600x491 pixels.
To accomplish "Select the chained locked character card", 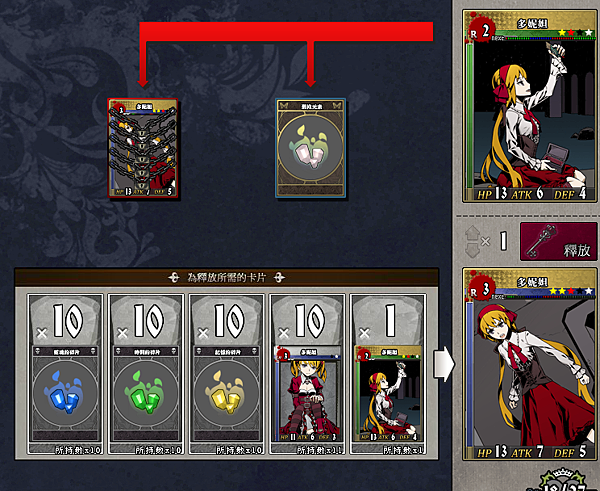I will click(143, 148).
